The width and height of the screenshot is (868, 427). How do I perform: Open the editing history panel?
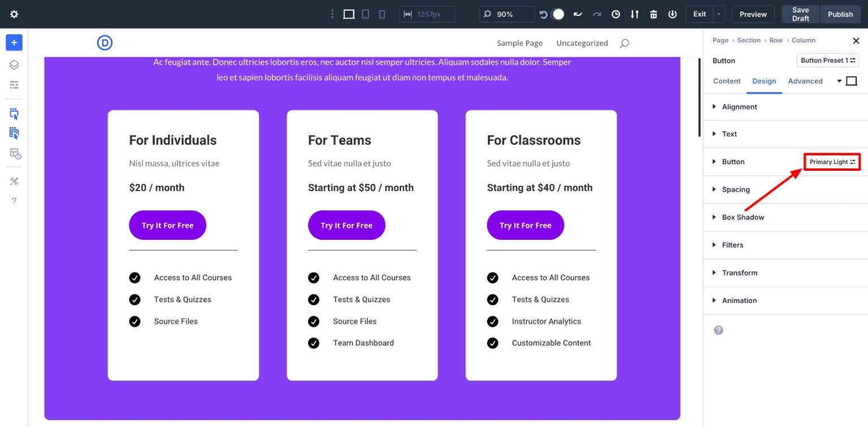click(x=615, y=14)
